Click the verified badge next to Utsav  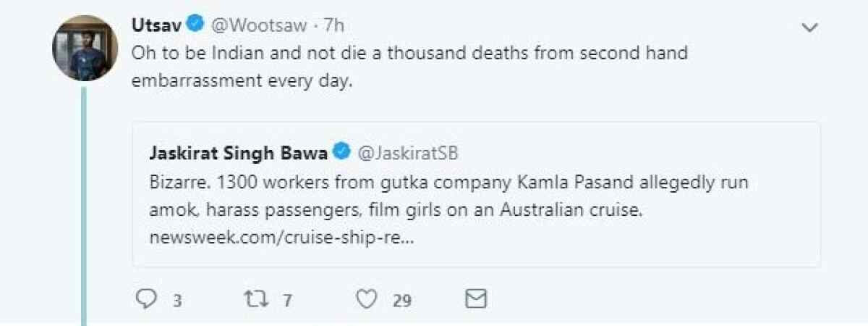tap(195, 25)
